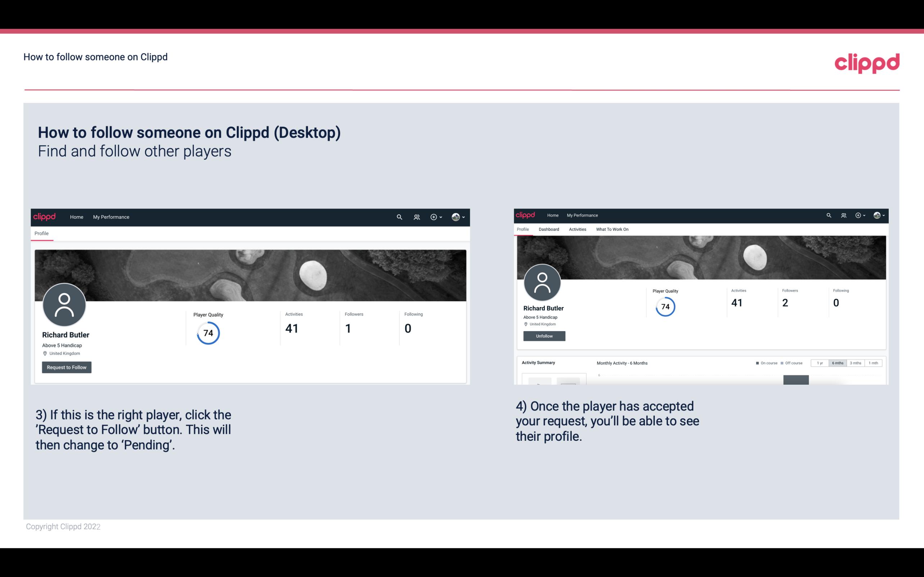Open the 'My Performance' menu item

coord(111,217)
